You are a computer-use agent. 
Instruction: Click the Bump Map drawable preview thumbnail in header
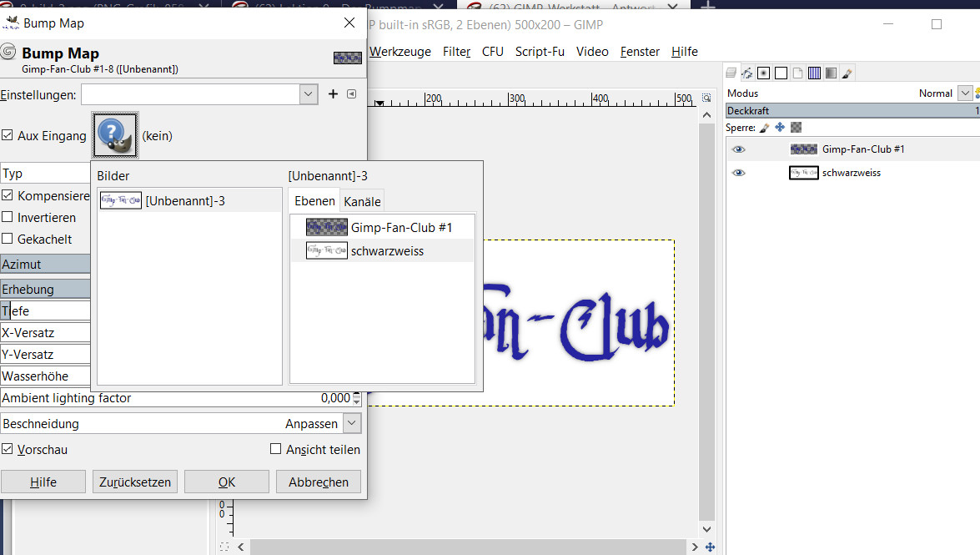point(348,58)
